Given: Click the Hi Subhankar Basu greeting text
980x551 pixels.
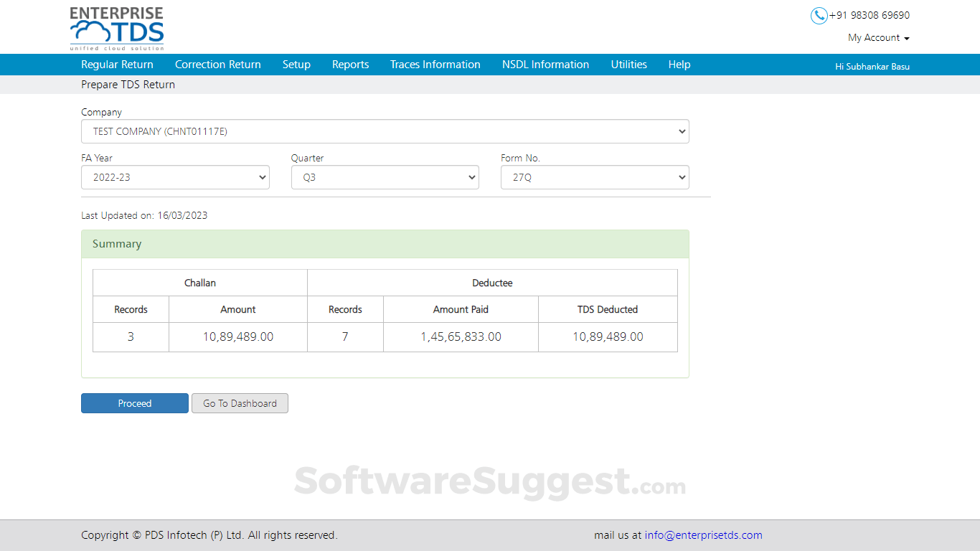Looking at the screenshot, I should (x=872, y=66).
